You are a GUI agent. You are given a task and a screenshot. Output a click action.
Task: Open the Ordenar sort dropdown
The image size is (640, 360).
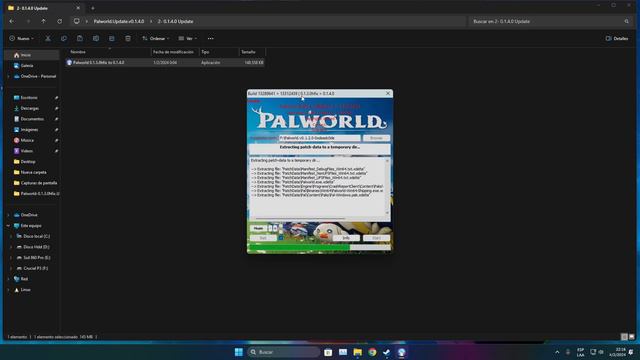[156, 38]
